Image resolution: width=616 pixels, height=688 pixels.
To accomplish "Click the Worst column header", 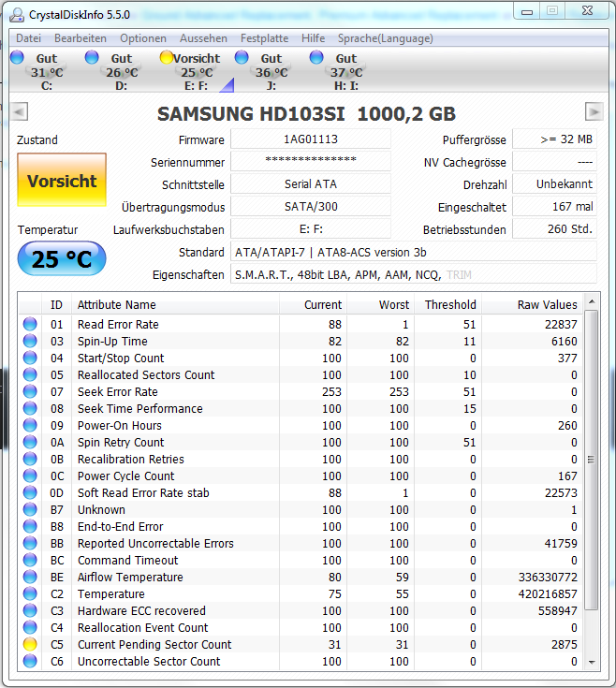I will (381, 305).
